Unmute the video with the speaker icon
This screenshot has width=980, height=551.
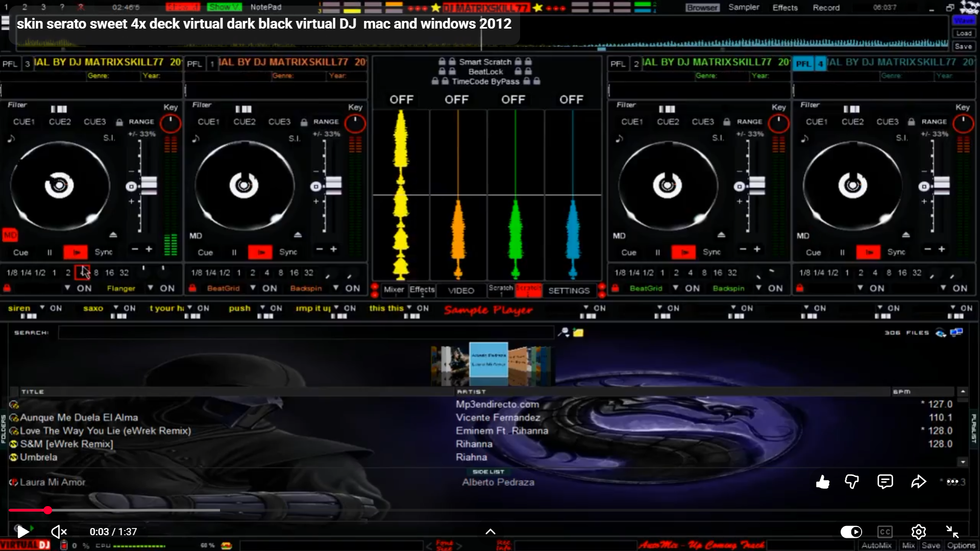click(x=59, y=532)
